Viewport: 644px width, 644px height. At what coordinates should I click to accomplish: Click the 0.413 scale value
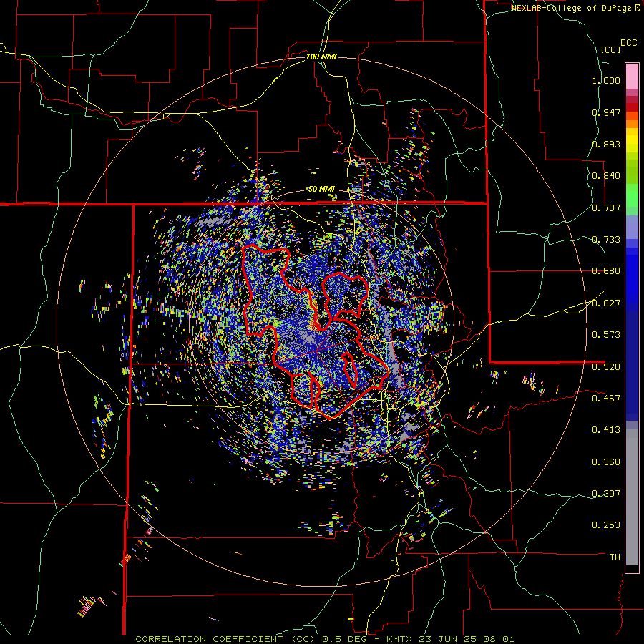[x=606, y=430]
